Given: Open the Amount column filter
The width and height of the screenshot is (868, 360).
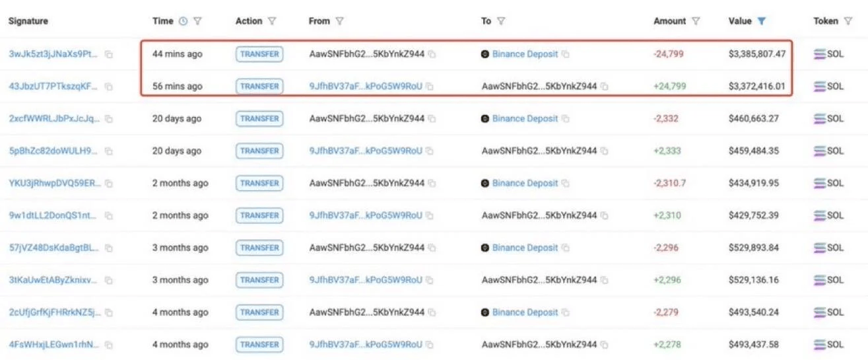Looking at the screenshot, I should [696, 21].
